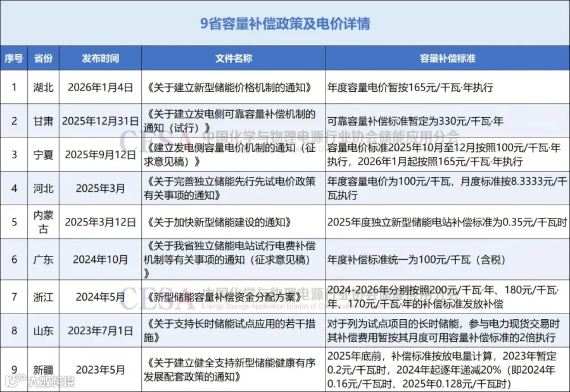Click 《关于建立新型储能价格机制的通知》 document name
The height and width of the screenshot is (392, 570).
(233, 87)
